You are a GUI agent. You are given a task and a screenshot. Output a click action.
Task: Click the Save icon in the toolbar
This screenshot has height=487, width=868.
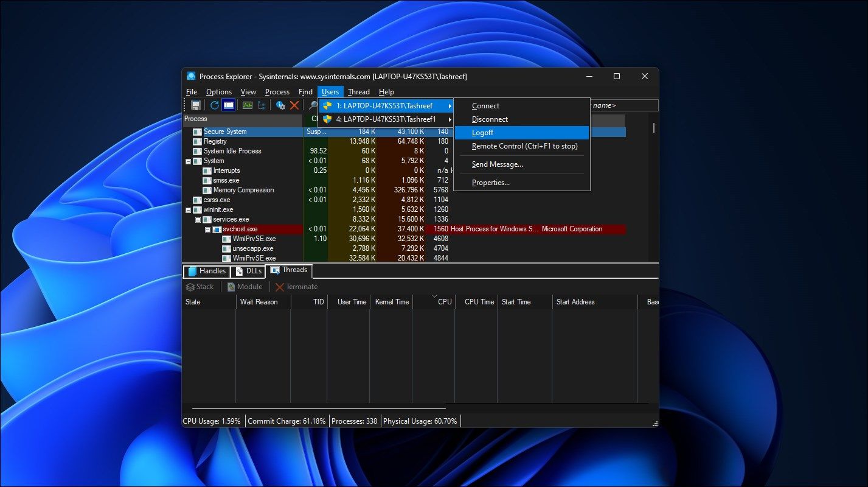[196, 105]
